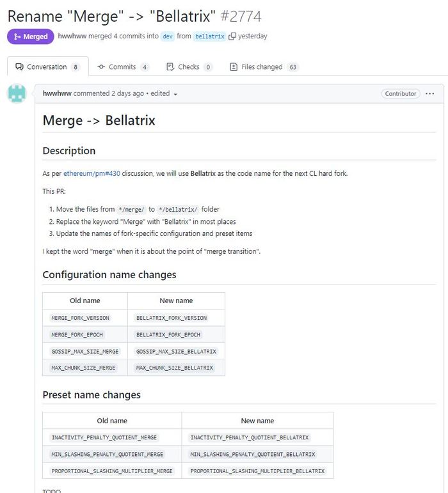448x493 pixels.
Task: Click hwwhww's avatar image
Action: (x=17, y=93)
